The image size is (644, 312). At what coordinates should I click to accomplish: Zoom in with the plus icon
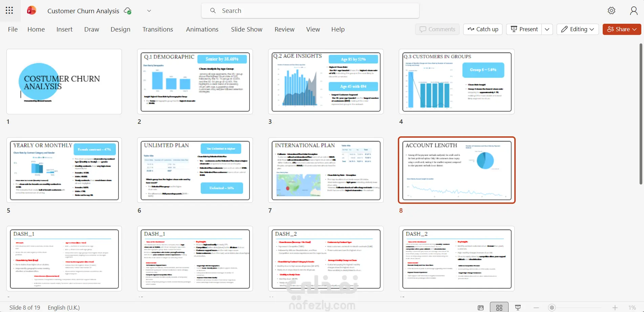615,308
